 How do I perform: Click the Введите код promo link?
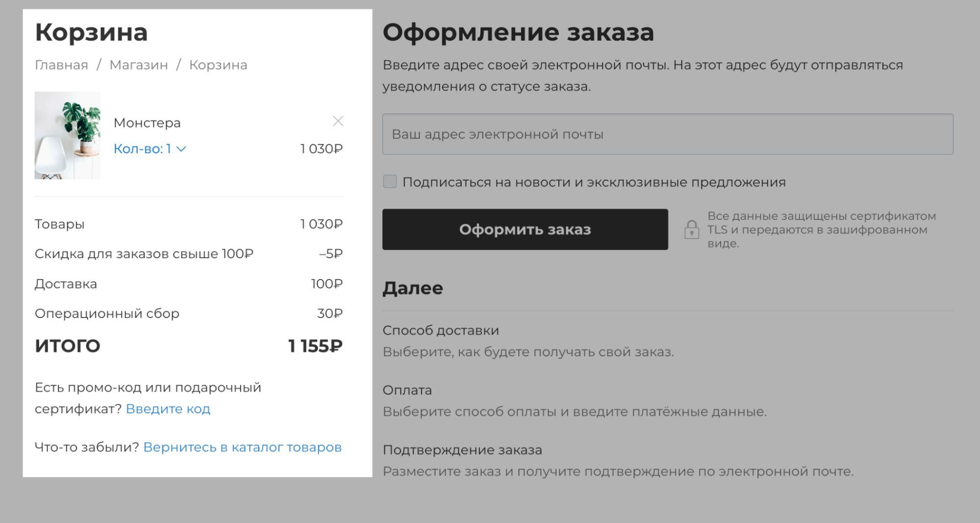click(168, 409)
